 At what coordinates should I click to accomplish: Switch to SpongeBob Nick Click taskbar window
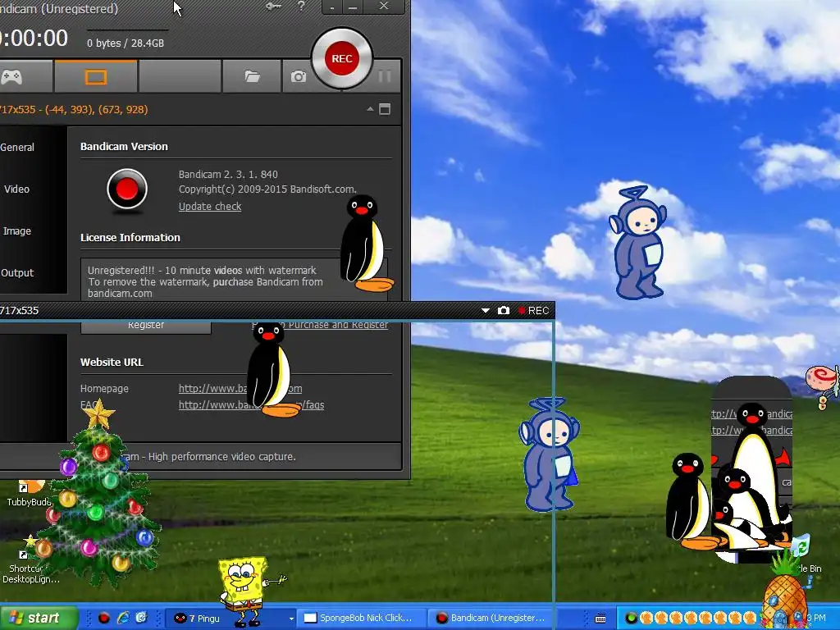click(363, 619)
